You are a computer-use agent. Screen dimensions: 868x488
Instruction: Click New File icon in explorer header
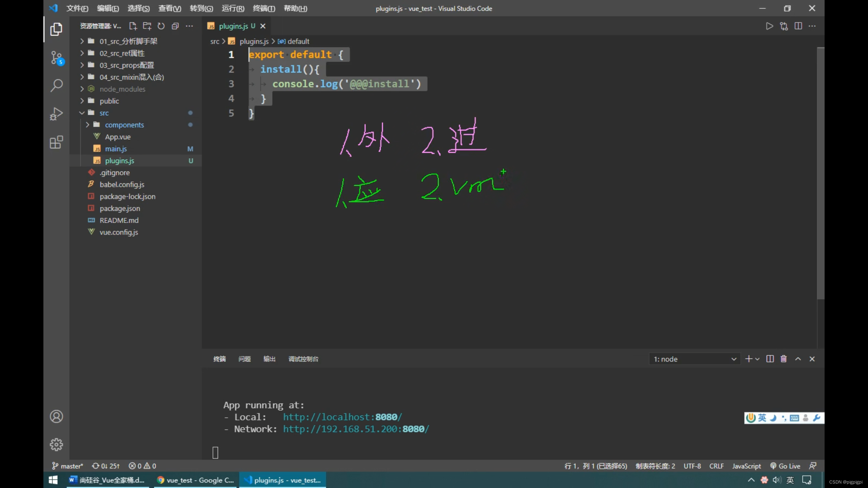pos(133,26)
